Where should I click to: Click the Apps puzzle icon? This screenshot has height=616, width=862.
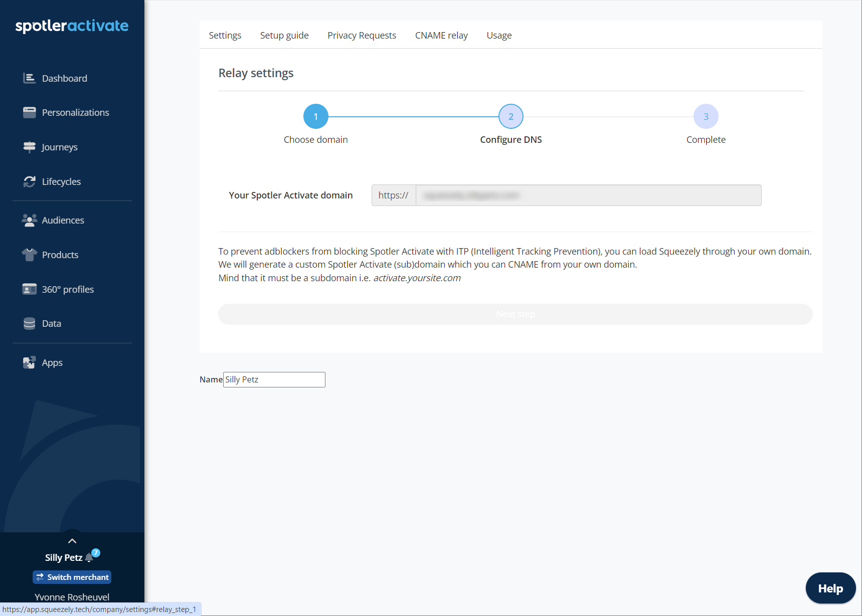(30, 362)
